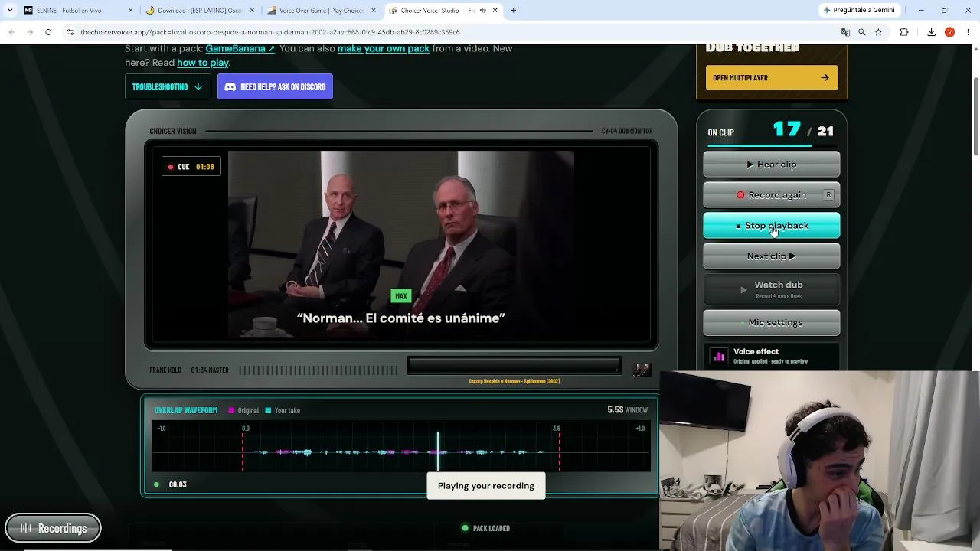
Task: Click the Original legend swatch
Action: 231,410
